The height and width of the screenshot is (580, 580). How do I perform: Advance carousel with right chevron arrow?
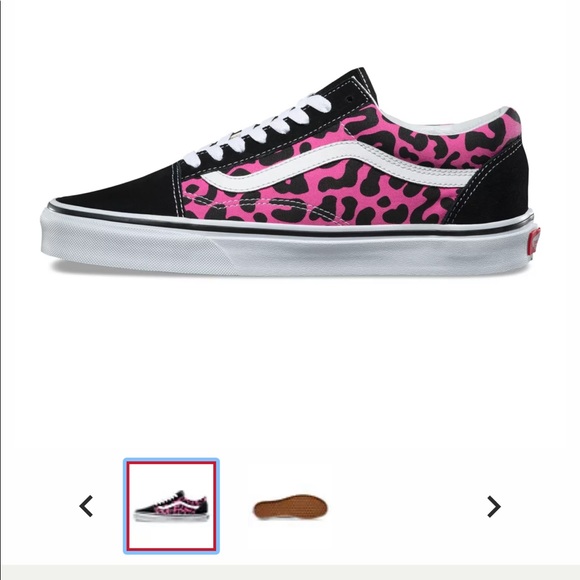[x=494, y=506]
